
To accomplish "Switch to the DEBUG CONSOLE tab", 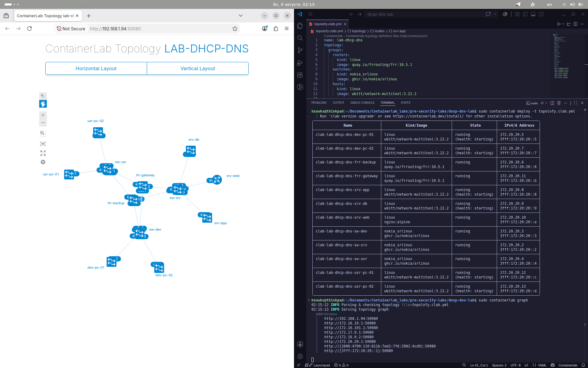I will 362,103.
